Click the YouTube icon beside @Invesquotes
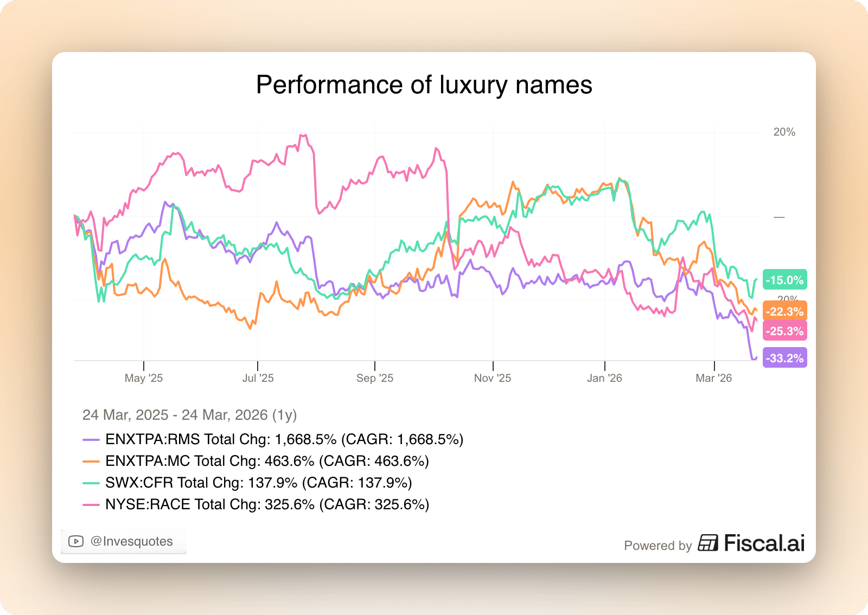Image resolution: width=868 pixels, height=615 pixels. pos(76,541)
